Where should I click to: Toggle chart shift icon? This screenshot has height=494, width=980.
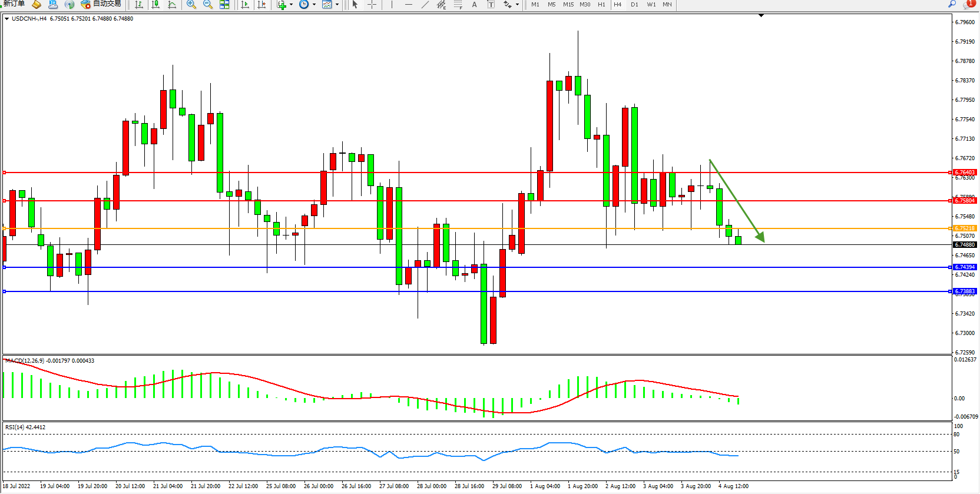tap(261, 5)
